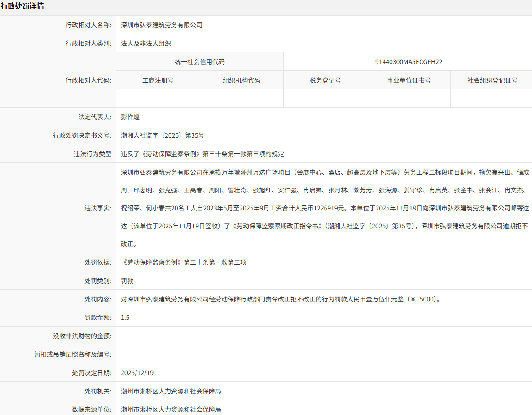Screen dimensions: 532x415
Task: Click the 处罚依据 regulation text
Action: click(x=184, y=262)
